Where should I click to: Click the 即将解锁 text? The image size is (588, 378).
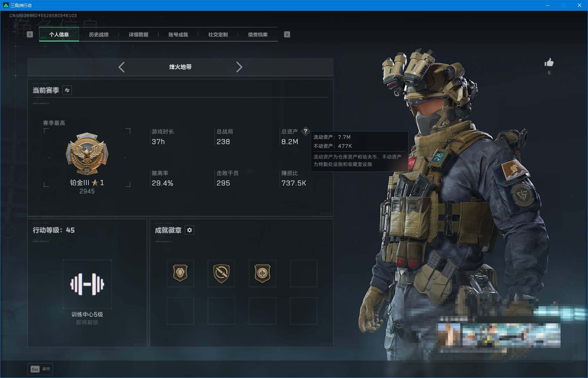pos(87,322)
